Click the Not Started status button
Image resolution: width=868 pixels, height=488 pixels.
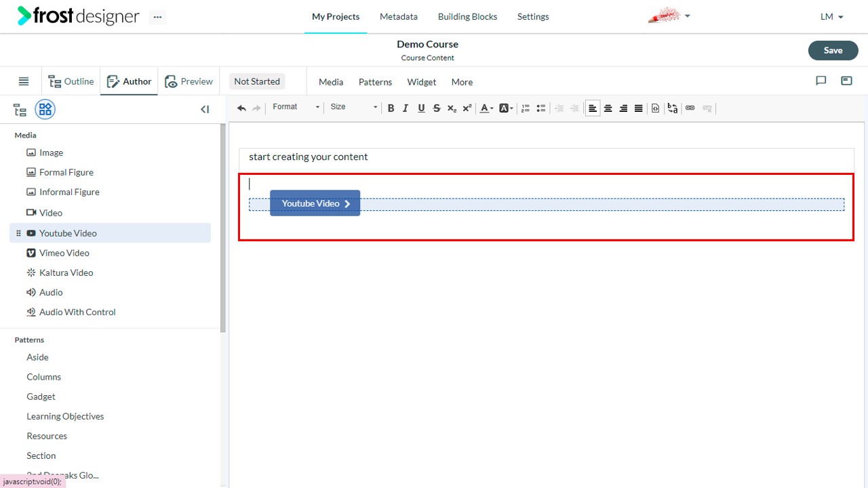tap(257, 81)
